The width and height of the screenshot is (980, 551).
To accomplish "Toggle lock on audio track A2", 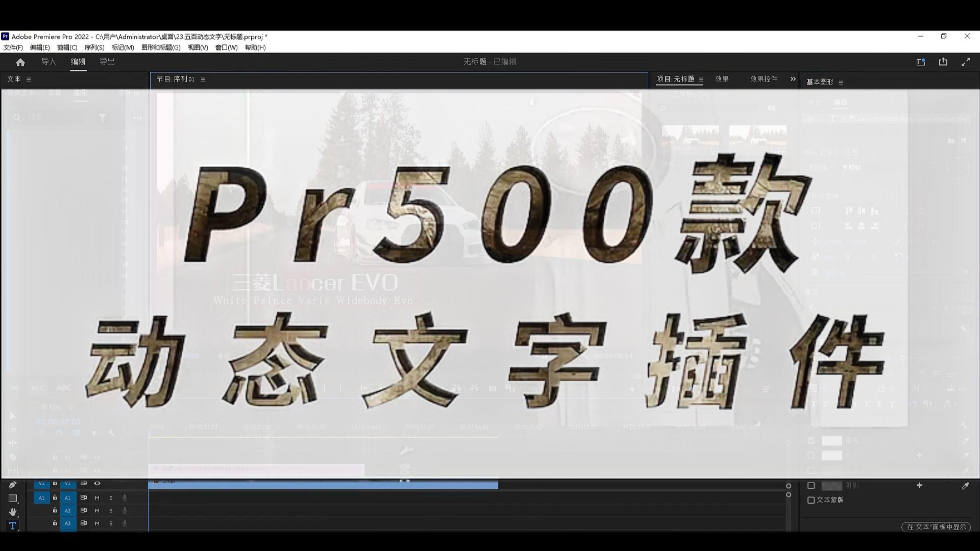I will coord(55,510).
